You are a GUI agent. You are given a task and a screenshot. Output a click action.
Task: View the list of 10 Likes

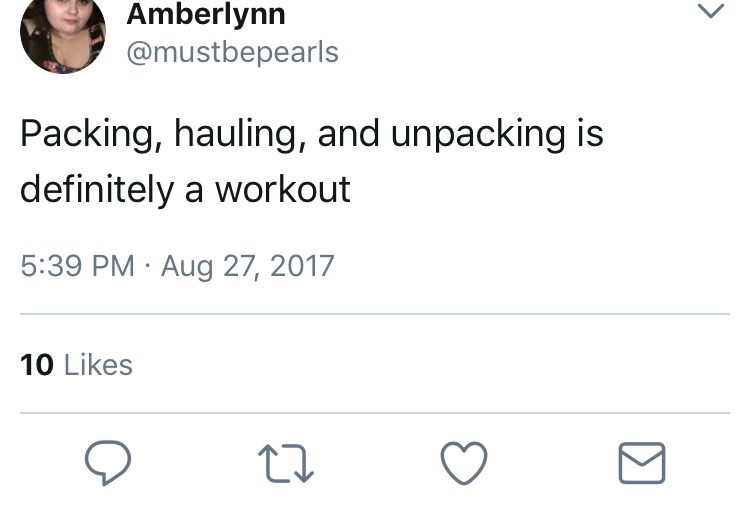[x=77, y=365]
